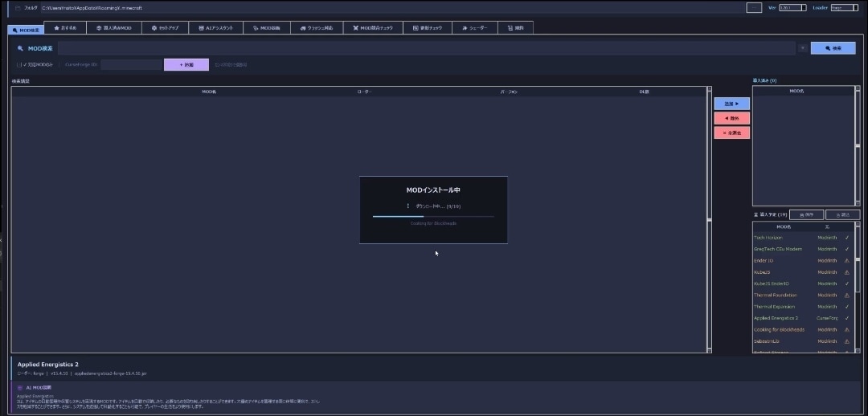
Task: Click the Applied Energistics 2 detail heading
Action: coord(47,365)
